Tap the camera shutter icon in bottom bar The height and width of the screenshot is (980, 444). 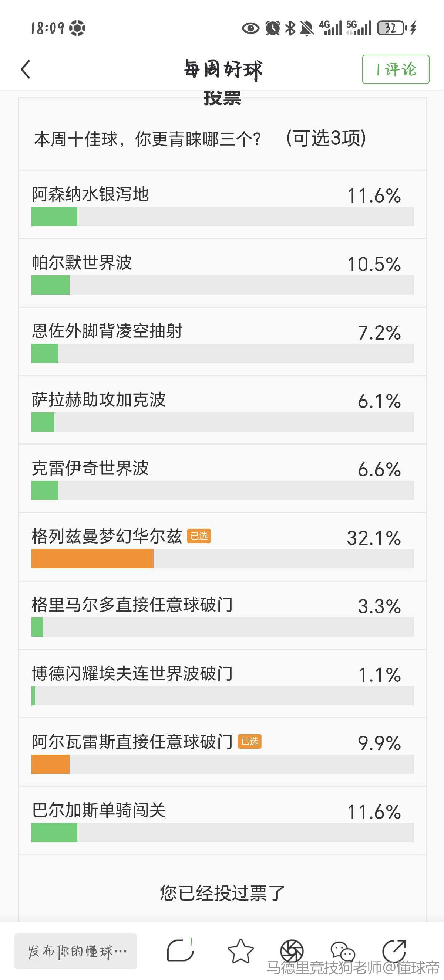point(292,951)
